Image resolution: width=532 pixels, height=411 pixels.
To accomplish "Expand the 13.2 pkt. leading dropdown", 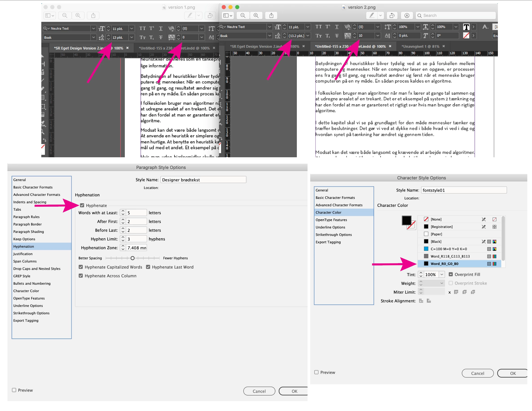I will [x=308, y=36].
